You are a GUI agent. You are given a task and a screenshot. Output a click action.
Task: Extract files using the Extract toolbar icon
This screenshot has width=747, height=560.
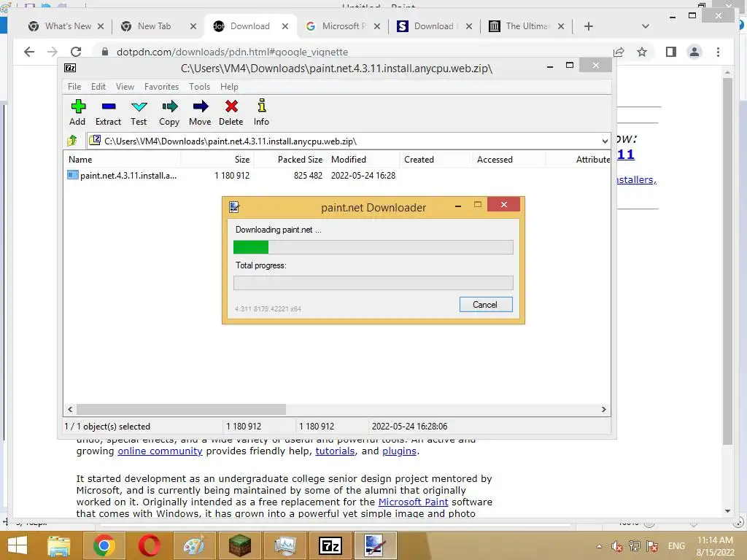coord(108,112)
